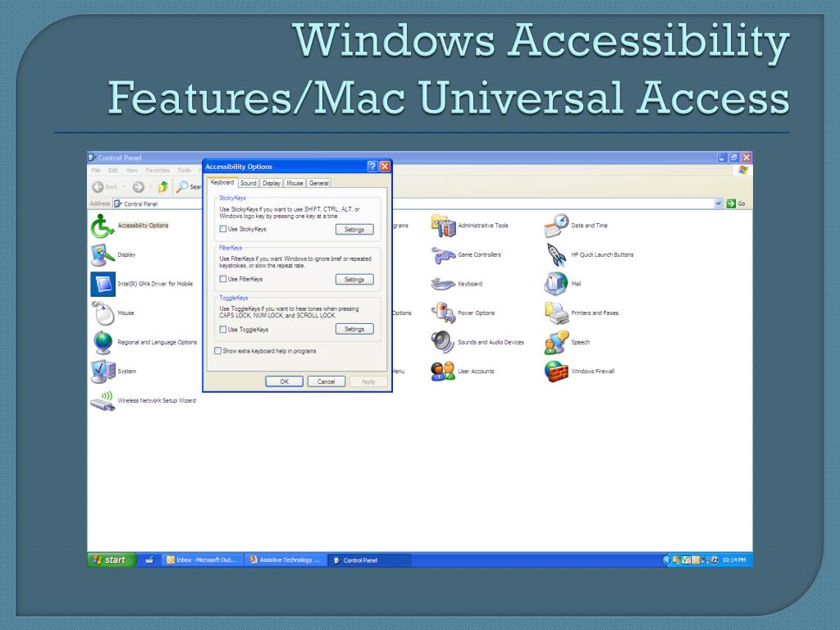Check Show extra keyboard help in programs
The image size is (840, 630).
(x=217, y=351)
